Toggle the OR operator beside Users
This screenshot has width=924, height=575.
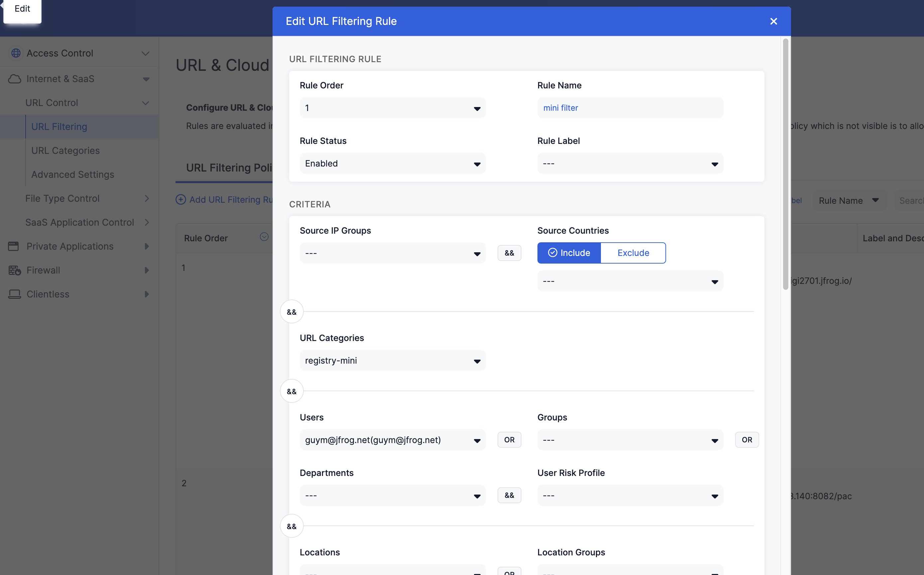tap(509, 440)
